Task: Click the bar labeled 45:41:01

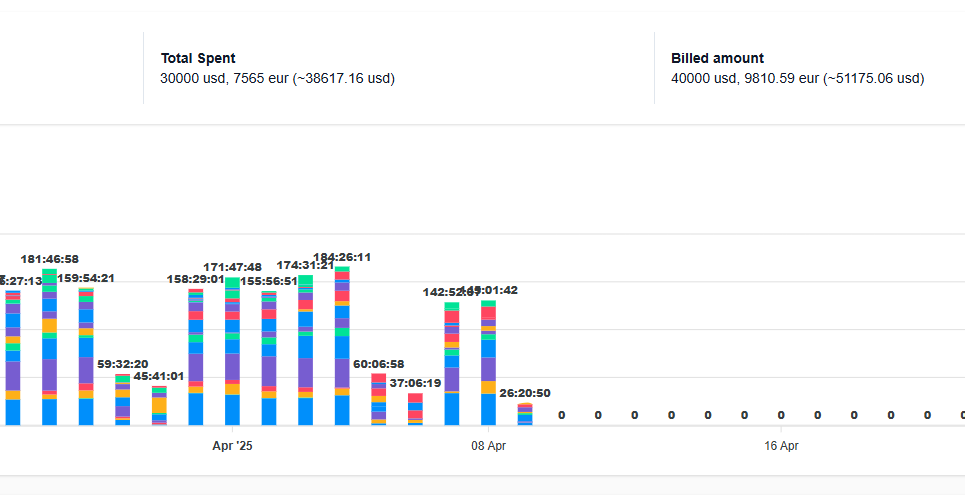Action: click(159, 407)
